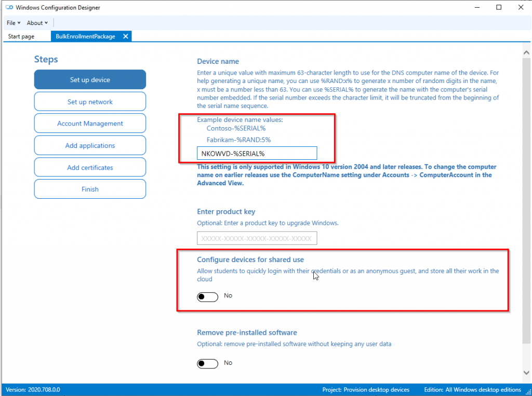Click the Edition: All Windows desktop editions status
Screen dimensions: 532x396
472,390
